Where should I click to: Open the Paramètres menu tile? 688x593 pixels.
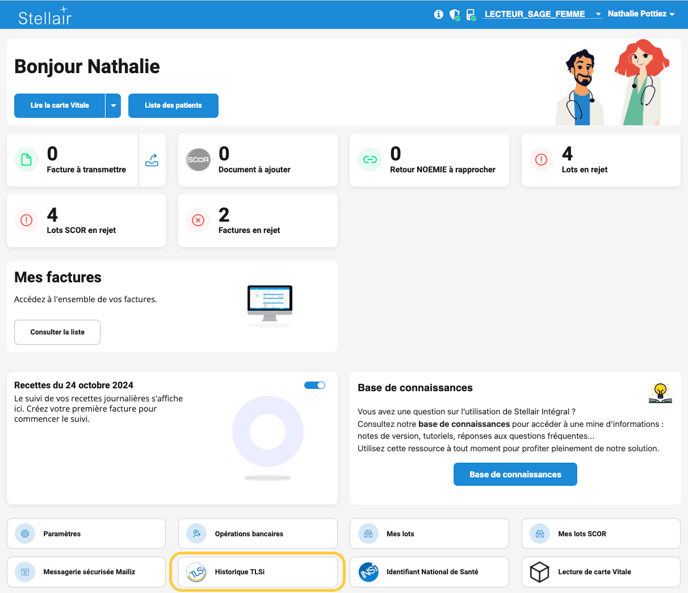tap(87, 534)
